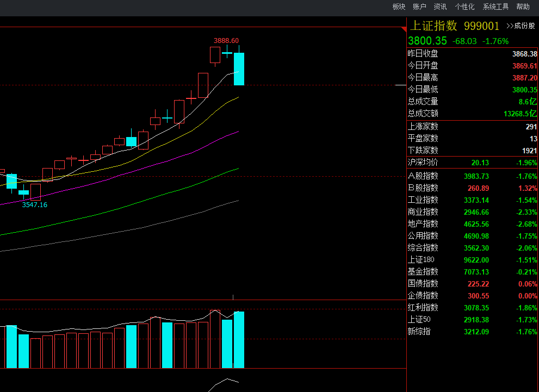Click the B股指数 change 1.32%
Screen dimensions: 539x392
(x=528, y=188)
